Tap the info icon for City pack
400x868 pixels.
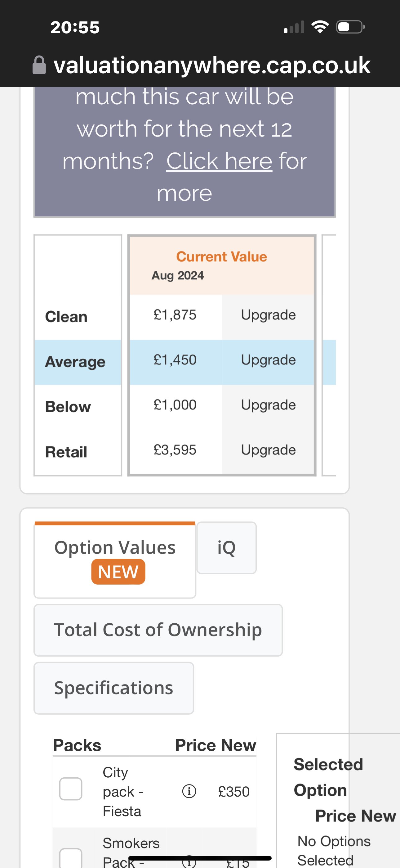[189, 791]
